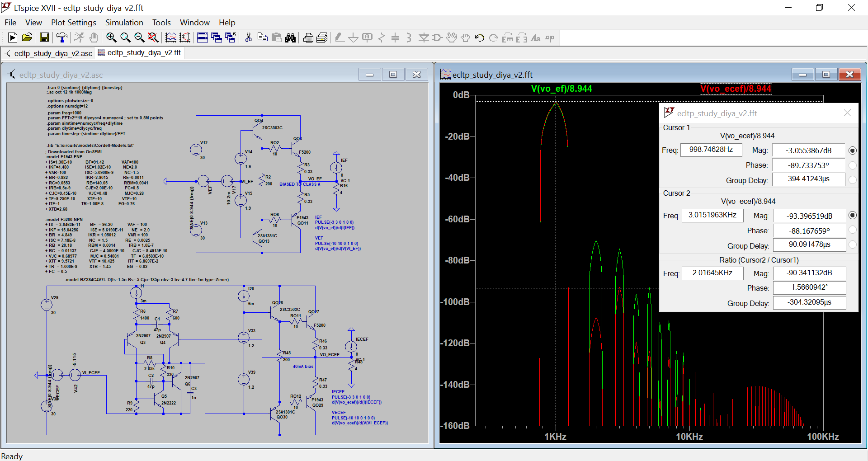Image resolution: width=868 pixels, height=461 pixels.
Task: Click red trace label V(vo_ecef)/8.944
Action: 736,89
